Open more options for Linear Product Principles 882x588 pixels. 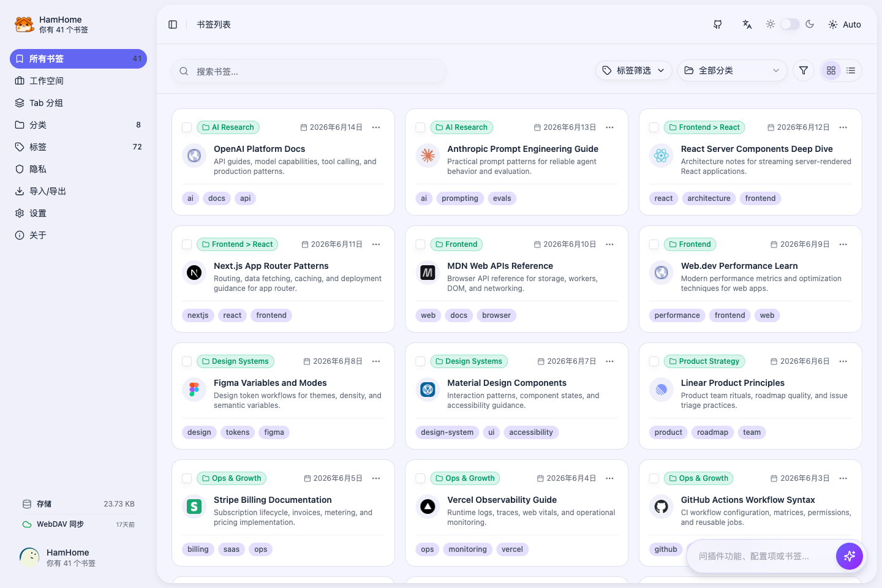click(x=843, y=361)
